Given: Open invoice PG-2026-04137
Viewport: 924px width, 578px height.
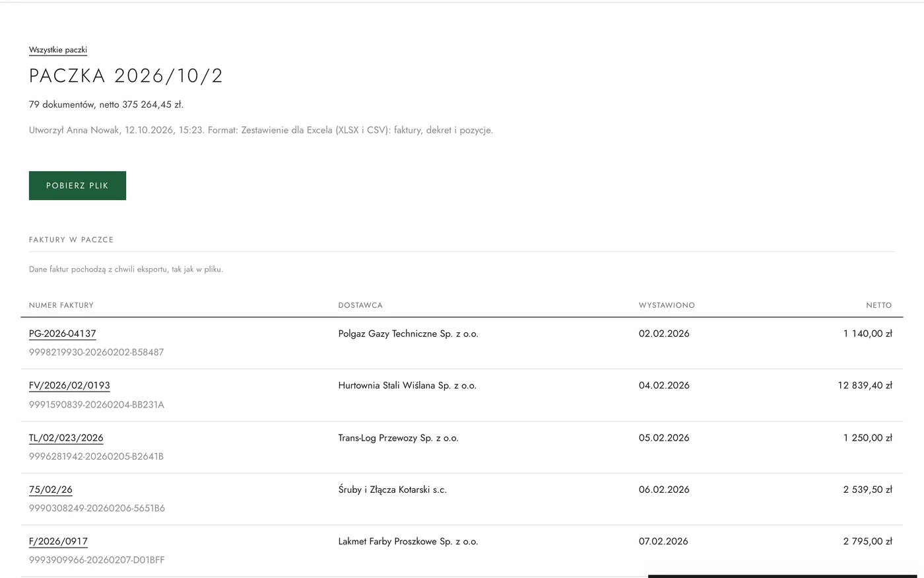Looking at the screenshot, I should [x=63, y=334].
